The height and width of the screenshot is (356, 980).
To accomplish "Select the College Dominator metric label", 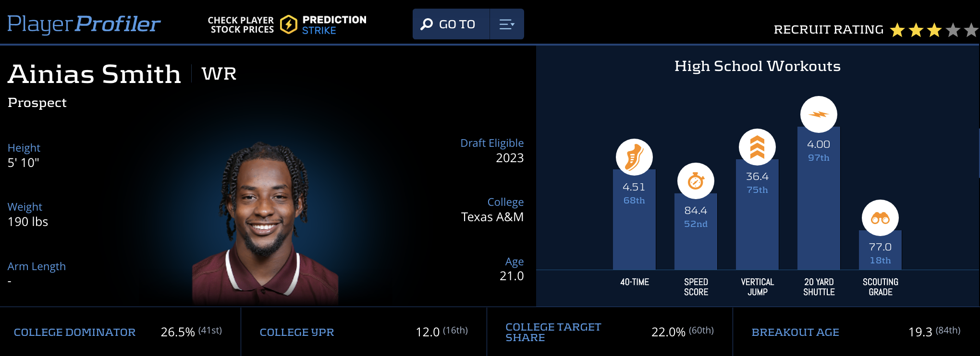I will pos(74,332).
